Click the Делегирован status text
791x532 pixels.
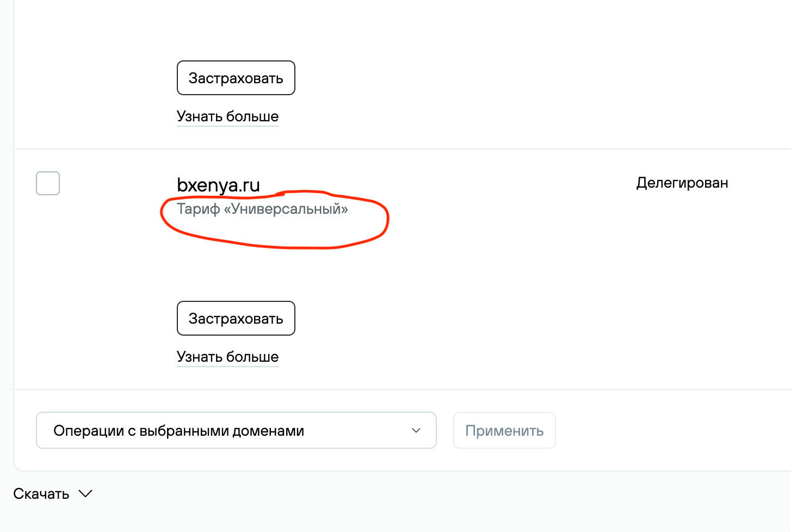682,183
